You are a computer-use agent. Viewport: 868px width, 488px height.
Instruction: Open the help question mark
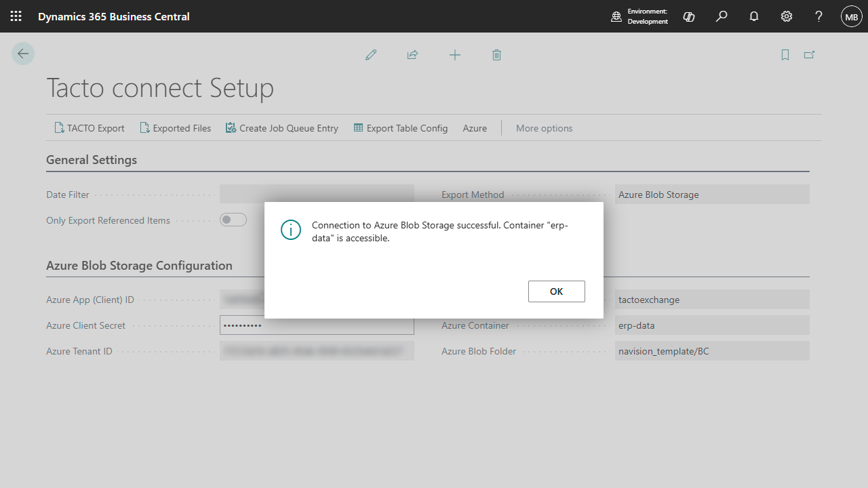(x=819, y=16)
